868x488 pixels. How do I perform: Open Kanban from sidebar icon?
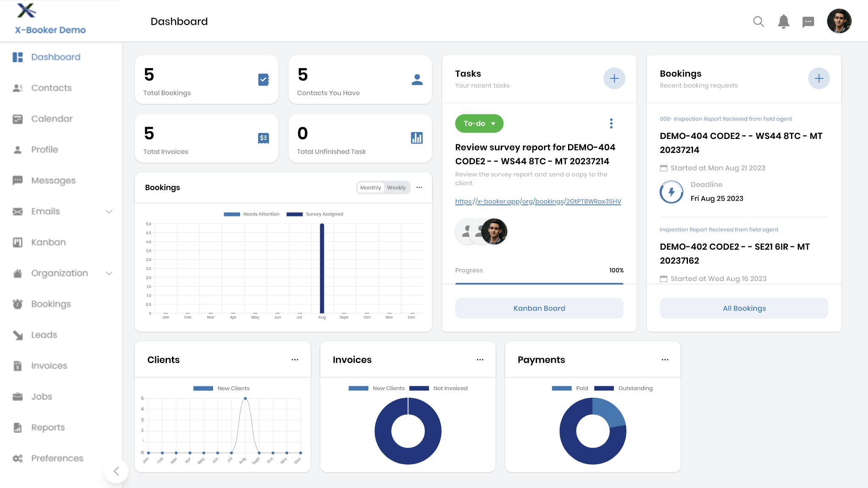pyautogui.click(x=17, y=242)
